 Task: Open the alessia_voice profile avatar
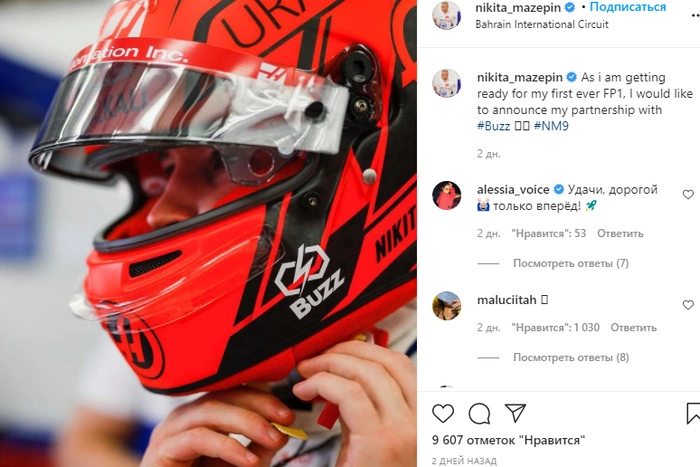446,195
